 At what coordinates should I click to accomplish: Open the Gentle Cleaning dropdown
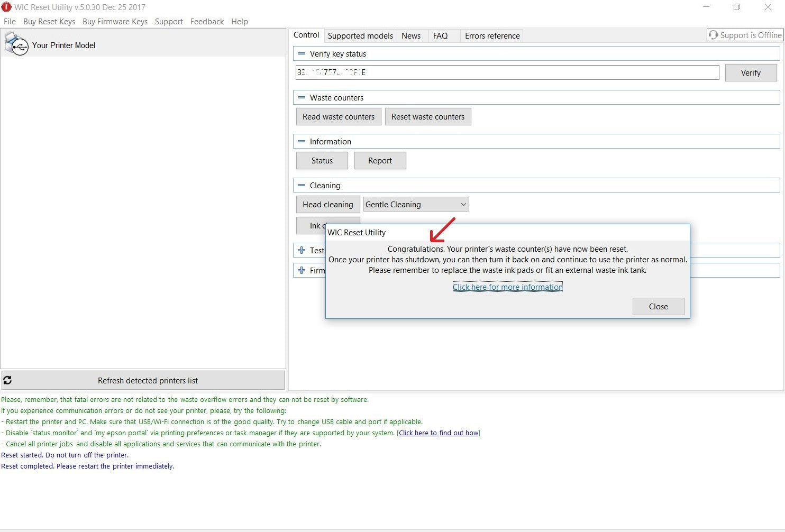(416, 204)
